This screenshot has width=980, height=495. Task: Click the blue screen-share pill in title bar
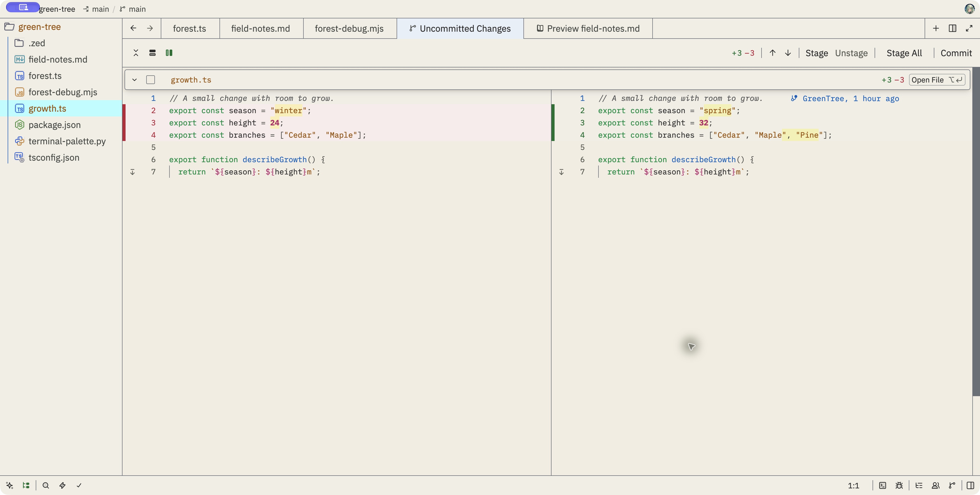(23, 7)
